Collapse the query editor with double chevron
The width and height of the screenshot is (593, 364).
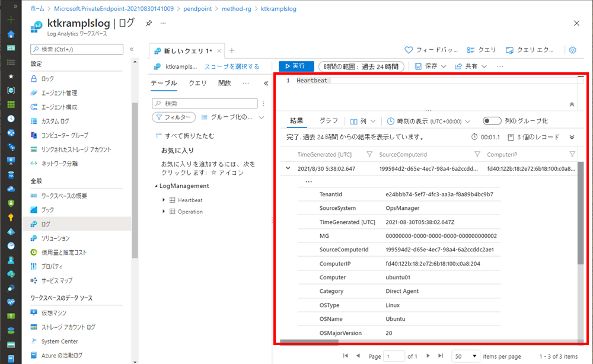572,104
